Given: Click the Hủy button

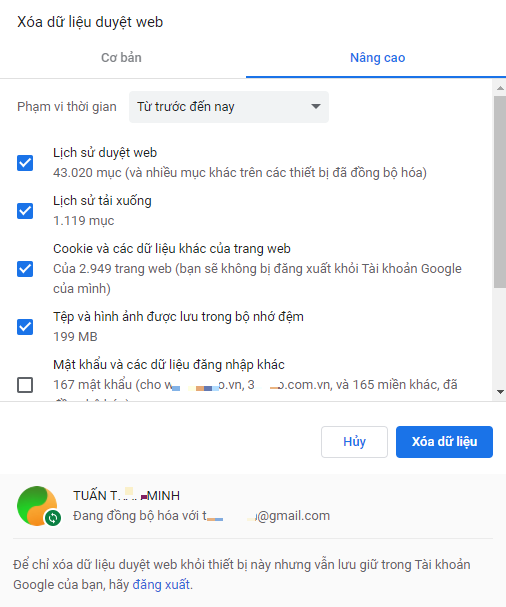Looking at the screenshot, I should point(354,442).
